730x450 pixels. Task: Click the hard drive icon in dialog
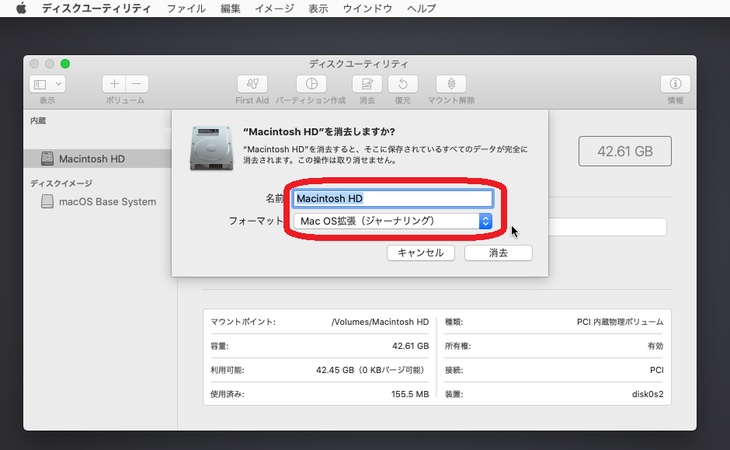click(x=211, y=148)
